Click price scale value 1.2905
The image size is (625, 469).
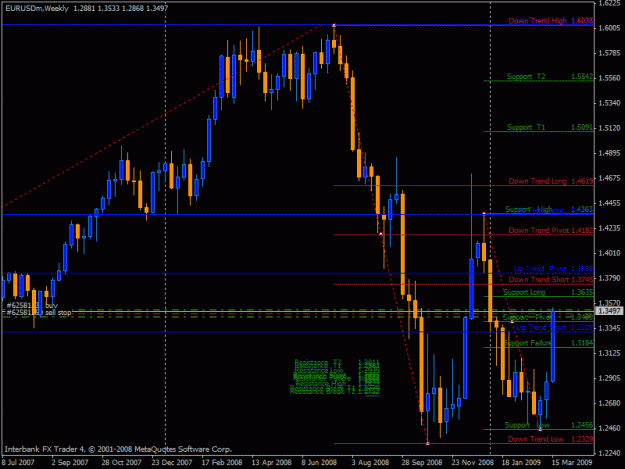pyautogui.click(x=610, y=378)
